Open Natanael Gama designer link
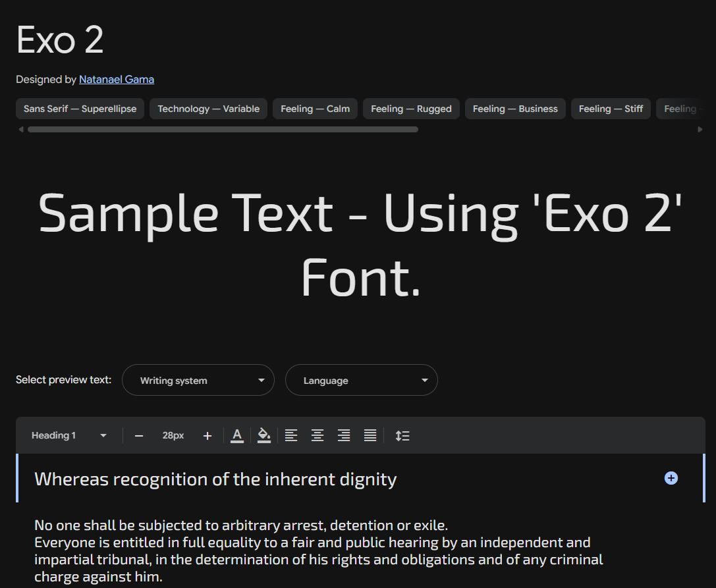The height and width of the screenshot is (588, 716). coord(117,80)
